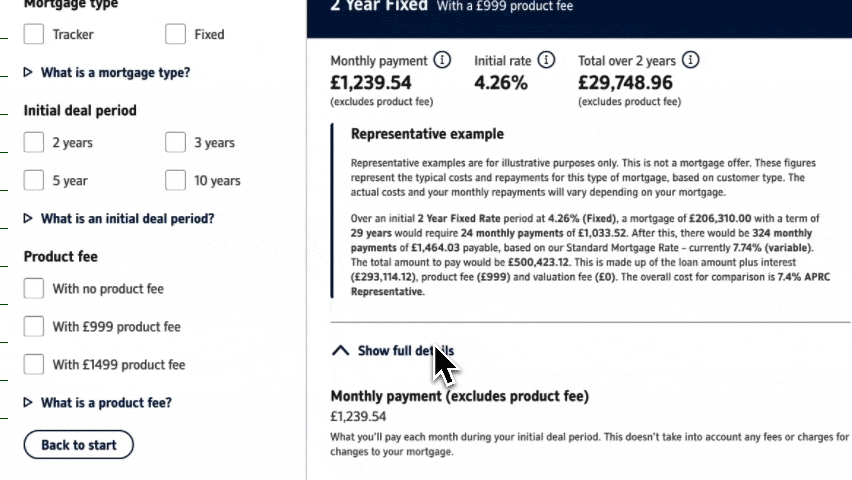Click the Initial rate info icon
This screenshot has height=480, width=852.
pos(546,61)
